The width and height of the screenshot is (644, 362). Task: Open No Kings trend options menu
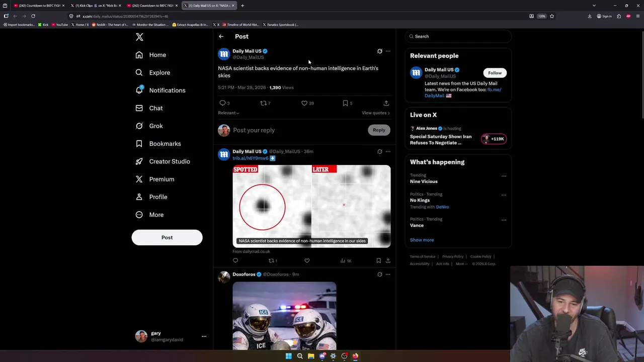(x=504, y=195)
